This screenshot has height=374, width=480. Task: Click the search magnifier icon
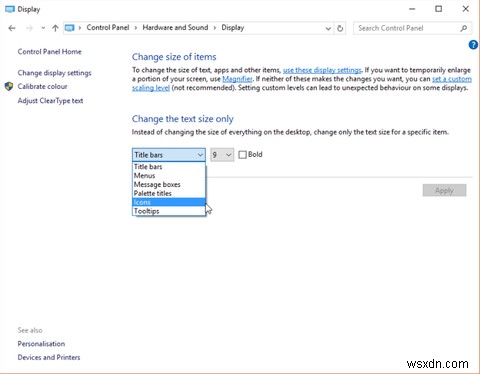pyautogui.click(x=464, y=28)
